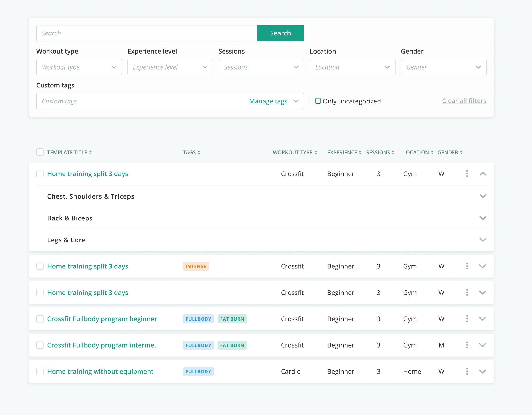Tick the select-all checkbox beside Template Title

pyautogui.click(x=40, y=152)
